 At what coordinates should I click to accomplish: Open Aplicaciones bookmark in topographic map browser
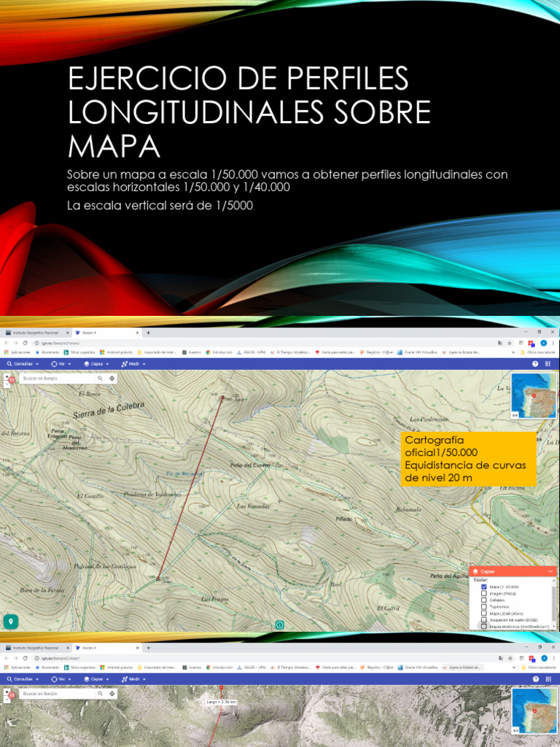(17, 352)
